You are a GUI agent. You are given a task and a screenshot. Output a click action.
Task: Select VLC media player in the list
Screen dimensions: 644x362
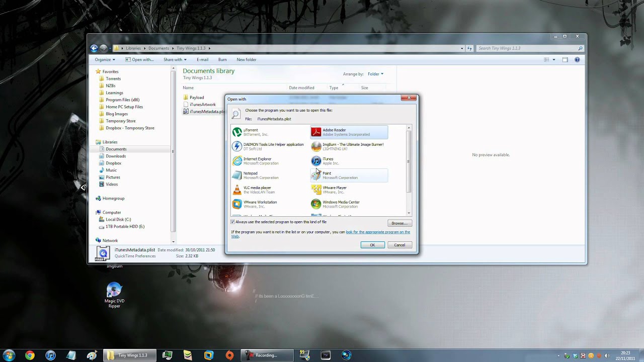269,190
